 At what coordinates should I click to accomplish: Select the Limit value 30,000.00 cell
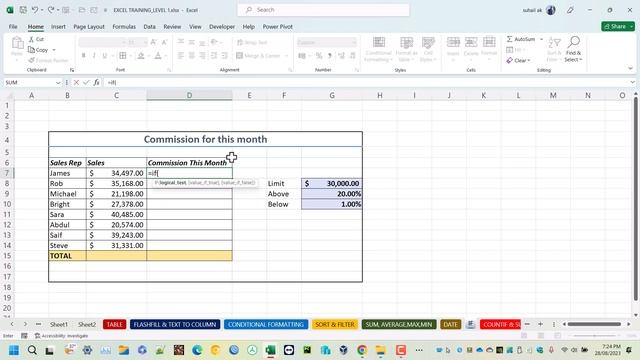tap(332, 184)
